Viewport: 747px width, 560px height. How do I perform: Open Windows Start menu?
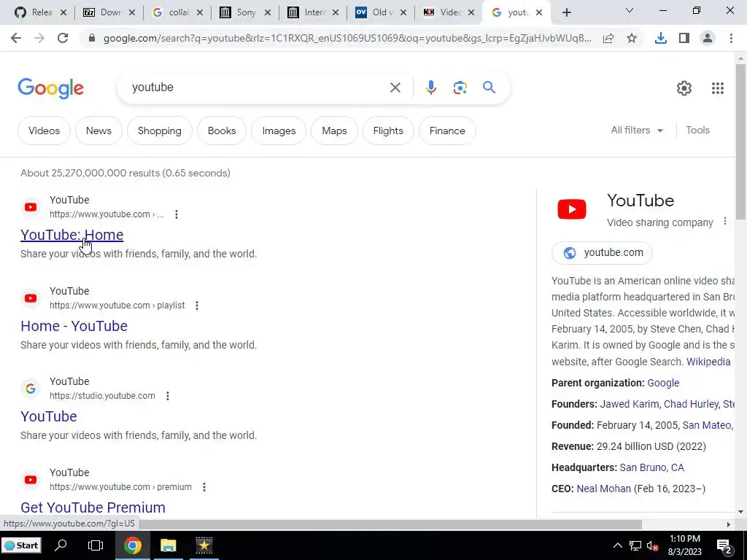[21, 545]
